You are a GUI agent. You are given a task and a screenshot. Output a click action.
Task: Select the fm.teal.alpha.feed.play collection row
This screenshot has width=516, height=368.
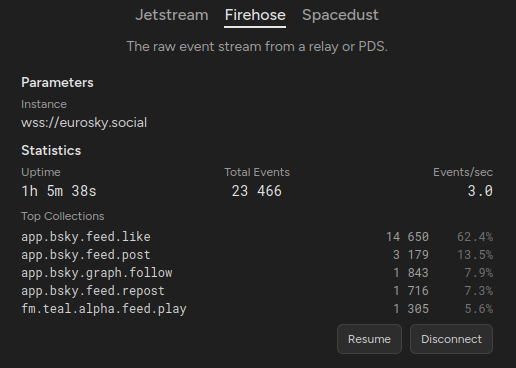(257, 309)
